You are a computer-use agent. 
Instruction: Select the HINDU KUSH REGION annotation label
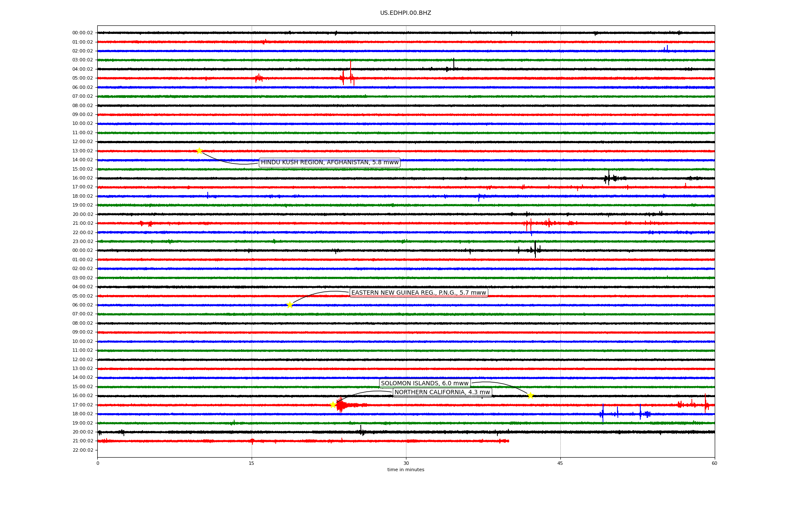tap(329, 163)
